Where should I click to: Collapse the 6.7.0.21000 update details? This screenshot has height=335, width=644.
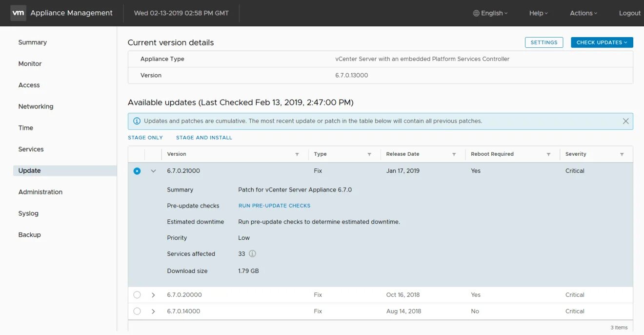click(153, 171)
